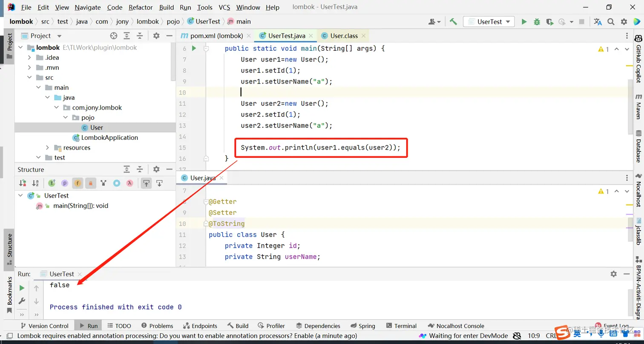This screenshot has height=344, width=644.
Task: Open Structure panel options gear
Action: (156, 169)
